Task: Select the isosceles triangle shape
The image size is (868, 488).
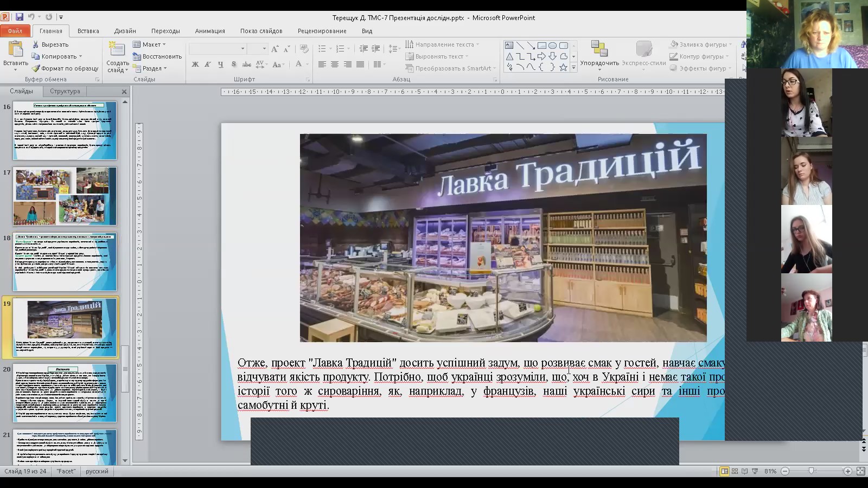Action: (509, 56)
